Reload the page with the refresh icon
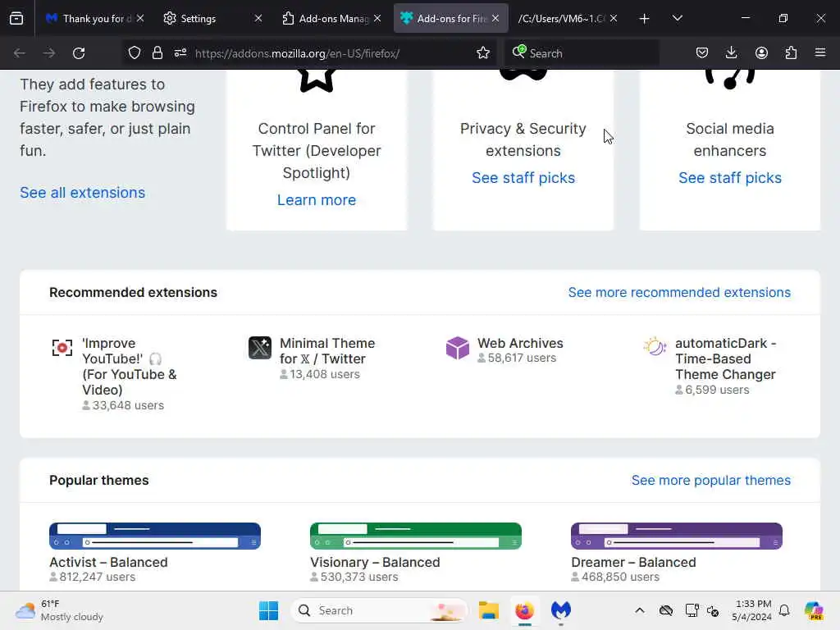The width and height of the screenshot is (840, 630). (79, 53)
